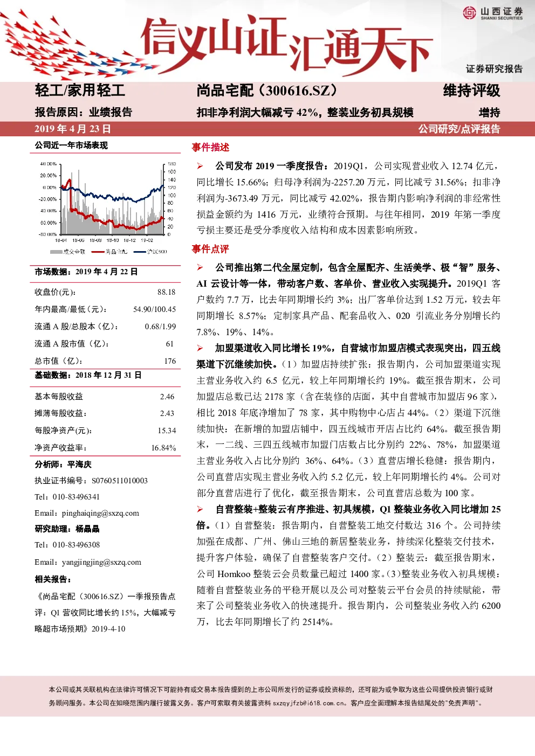Screen dimensions: 535x756
Task: Click 报告原因：业绩报告
Action: point(84,112)
